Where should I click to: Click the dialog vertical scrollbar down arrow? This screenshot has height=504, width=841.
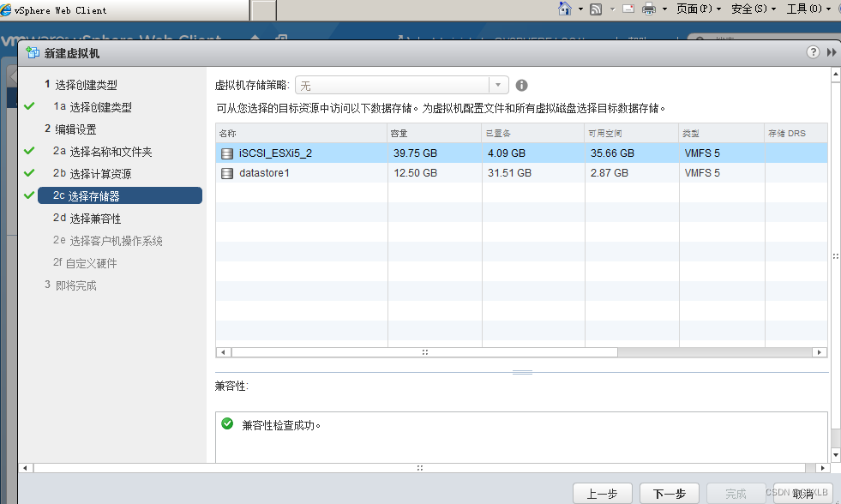[x=836, y=454]
